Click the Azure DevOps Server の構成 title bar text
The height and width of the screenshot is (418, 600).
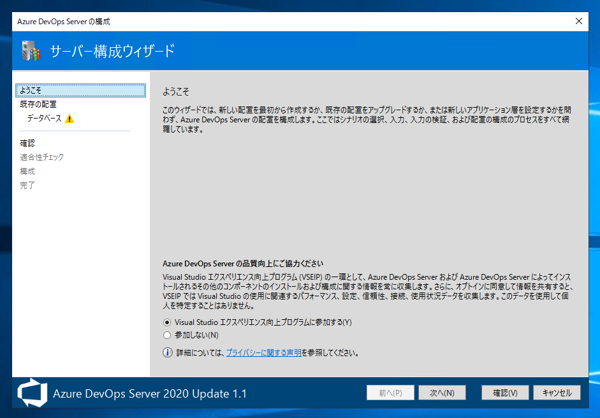point(64,21)
